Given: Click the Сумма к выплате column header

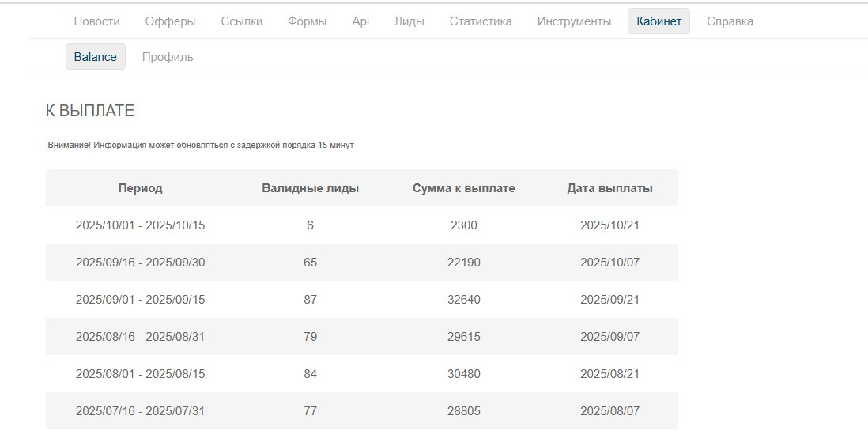Looking at the screenshot, I should click(x=463, y=188).
